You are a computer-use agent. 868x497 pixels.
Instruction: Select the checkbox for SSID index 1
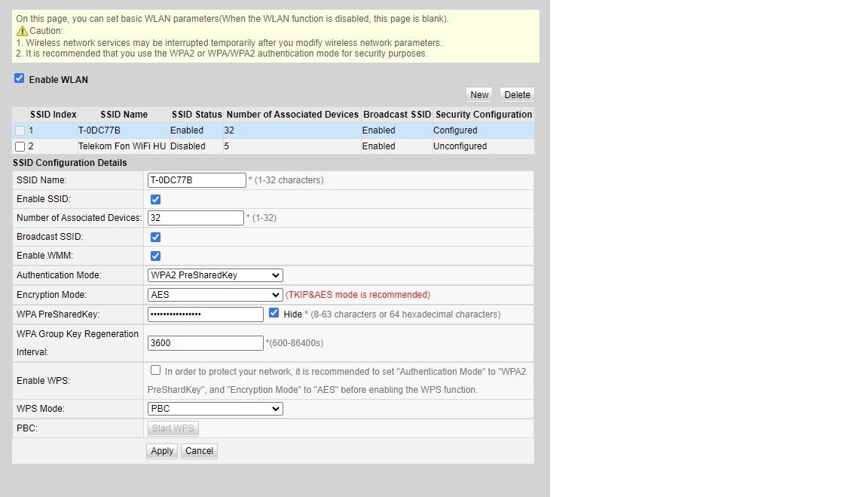(x=20, y=130)
